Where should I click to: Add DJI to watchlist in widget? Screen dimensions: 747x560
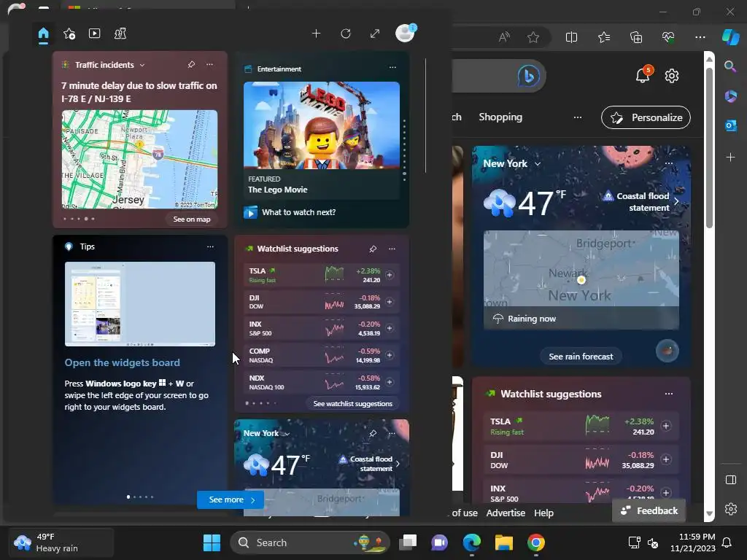390,301
